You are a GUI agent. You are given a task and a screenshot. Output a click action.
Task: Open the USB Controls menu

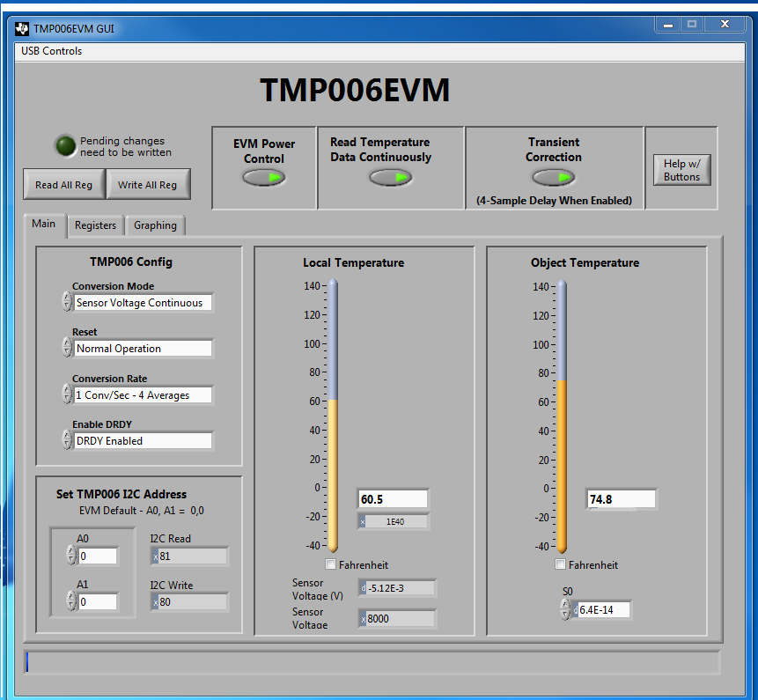(51, 51)
